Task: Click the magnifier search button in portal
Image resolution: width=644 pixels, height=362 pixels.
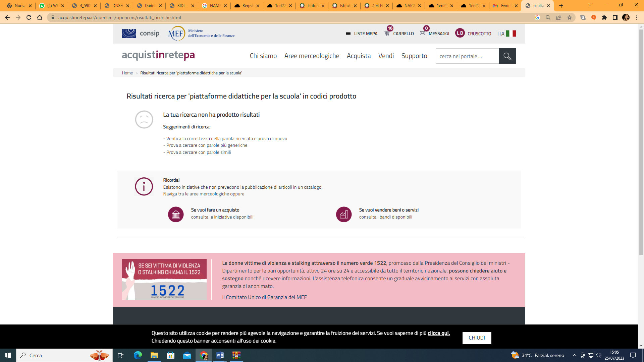Action: tap(507, 56)
